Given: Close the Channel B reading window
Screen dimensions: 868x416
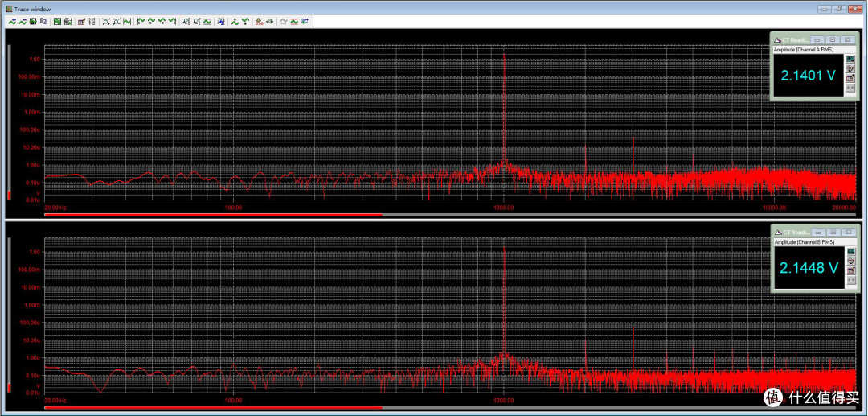Looking at the screenshot, I should click(x=848, y=233).
